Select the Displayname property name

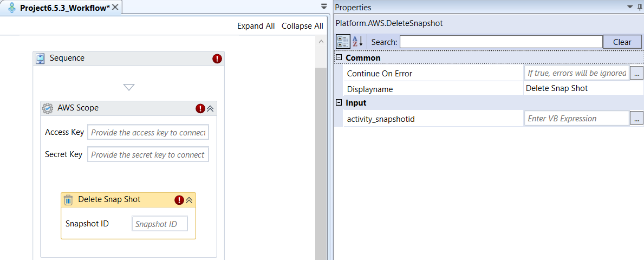tap(370, 89)
